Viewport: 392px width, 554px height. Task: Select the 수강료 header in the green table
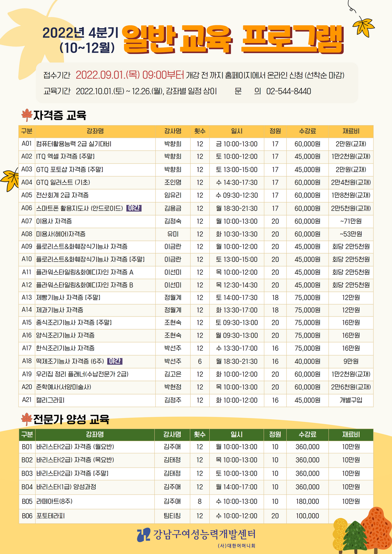[x=307, y=435]
